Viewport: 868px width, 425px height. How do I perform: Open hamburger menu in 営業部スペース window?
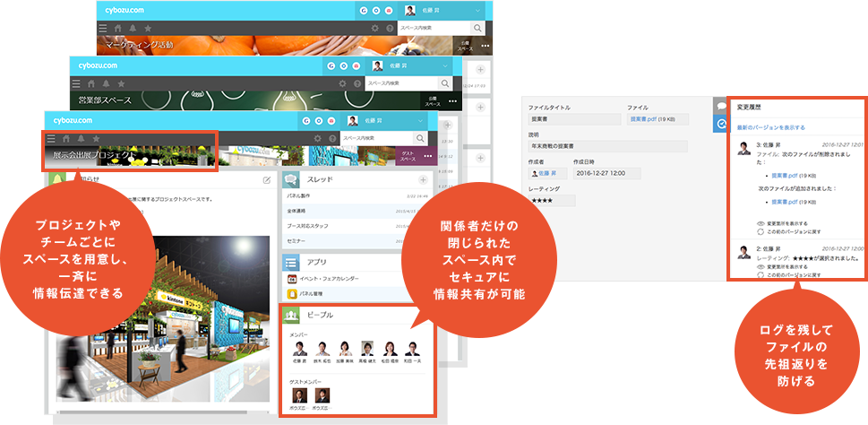[76, 83]
